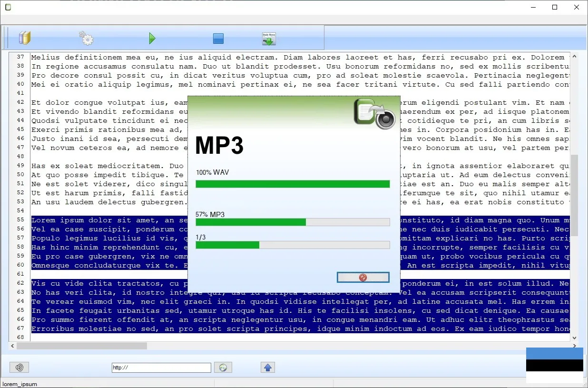The height and width of the screenshot is (388, 588).
Task: Click inside the http:// URL input field
Action: (161, 368)
